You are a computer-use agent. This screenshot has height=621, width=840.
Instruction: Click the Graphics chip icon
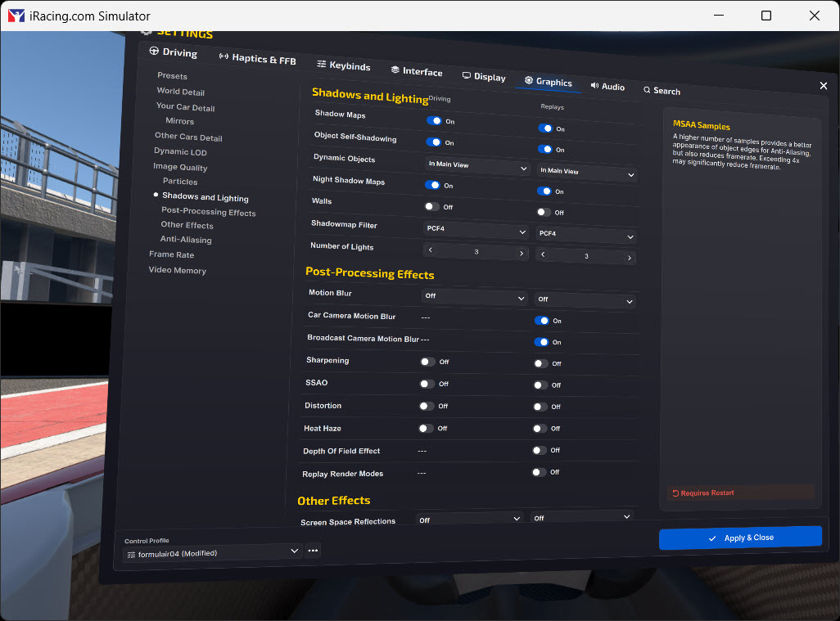click(x=529, y=80)
